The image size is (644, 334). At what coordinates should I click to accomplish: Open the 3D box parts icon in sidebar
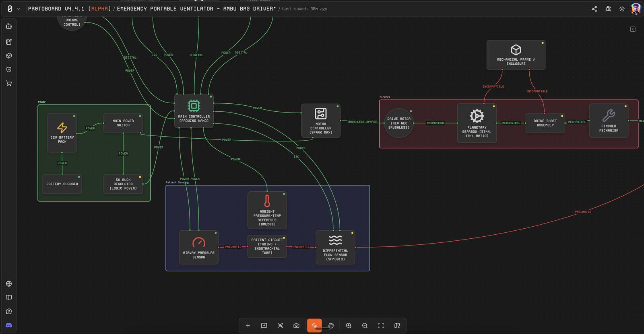(x=9, y=56)
